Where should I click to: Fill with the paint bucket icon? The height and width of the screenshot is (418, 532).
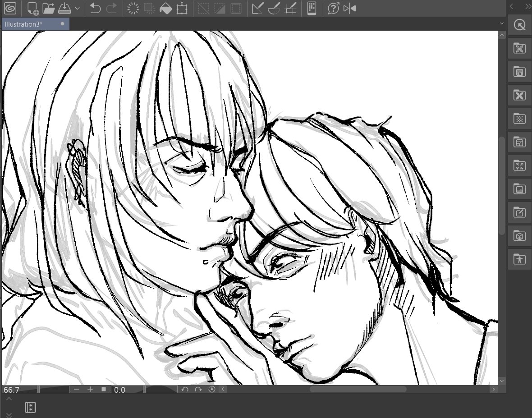(165, 8)
